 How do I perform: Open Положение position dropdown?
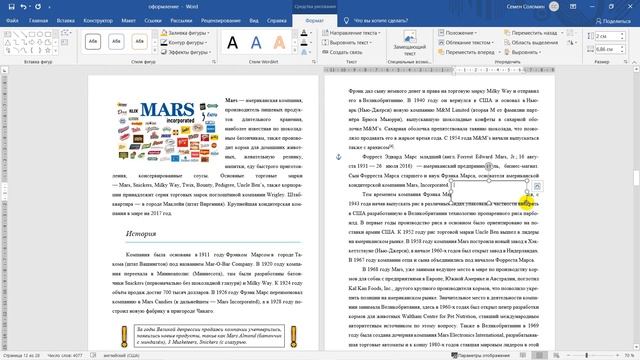click(457, 33)
